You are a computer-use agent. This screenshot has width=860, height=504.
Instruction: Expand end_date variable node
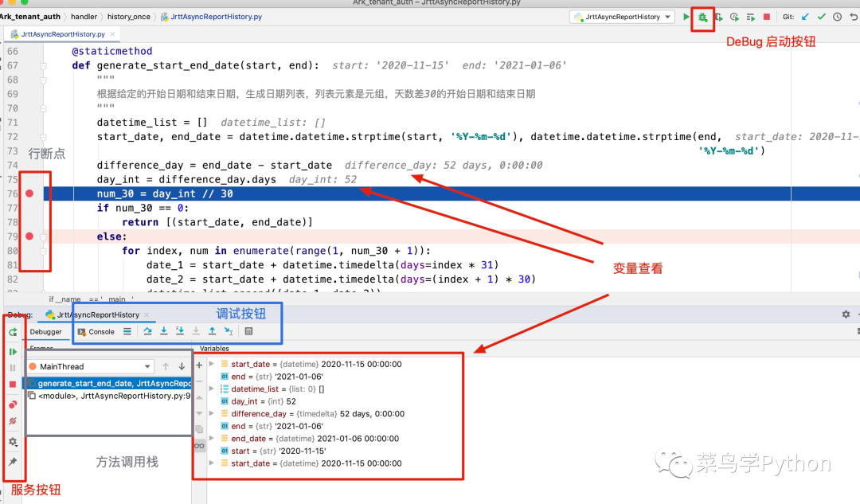click(x=212, y=438)
